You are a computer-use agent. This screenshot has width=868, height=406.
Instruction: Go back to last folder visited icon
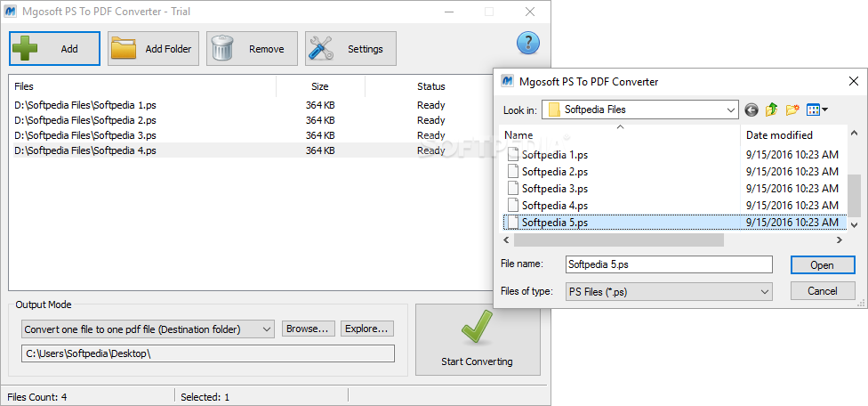[751, 110]
